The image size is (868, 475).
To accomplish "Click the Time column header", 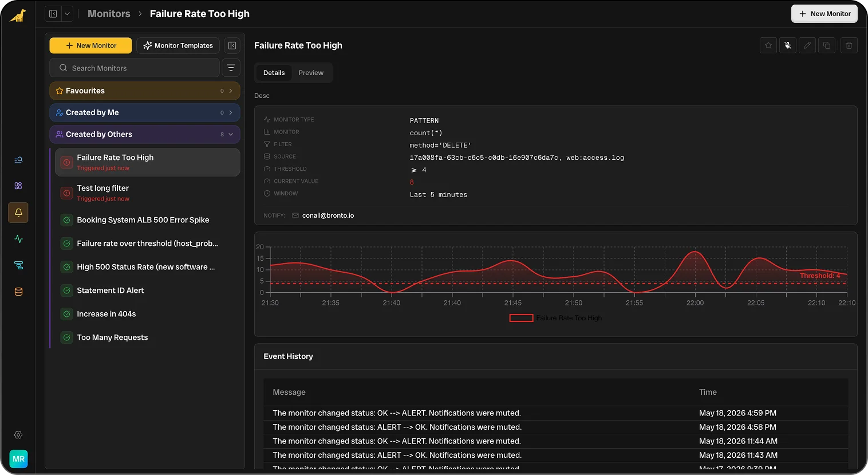I will click(x=708, y=392).
